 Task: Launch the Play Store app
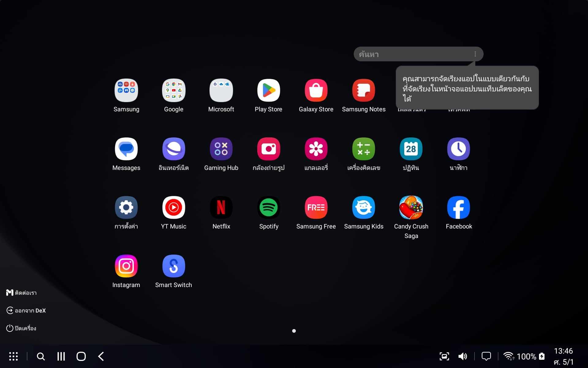coord(269,90)
